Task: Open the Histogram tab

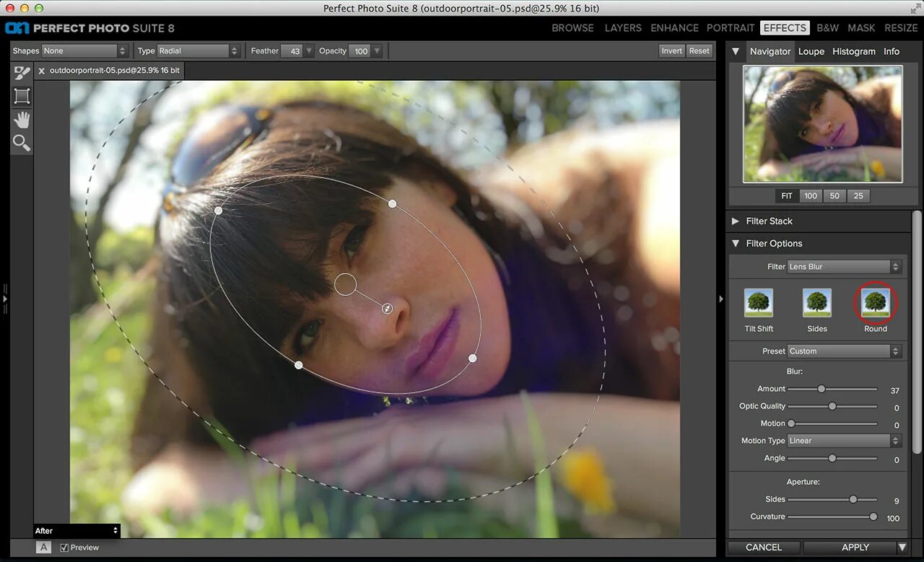Action: pyautogui.click(x=854, y=51)
